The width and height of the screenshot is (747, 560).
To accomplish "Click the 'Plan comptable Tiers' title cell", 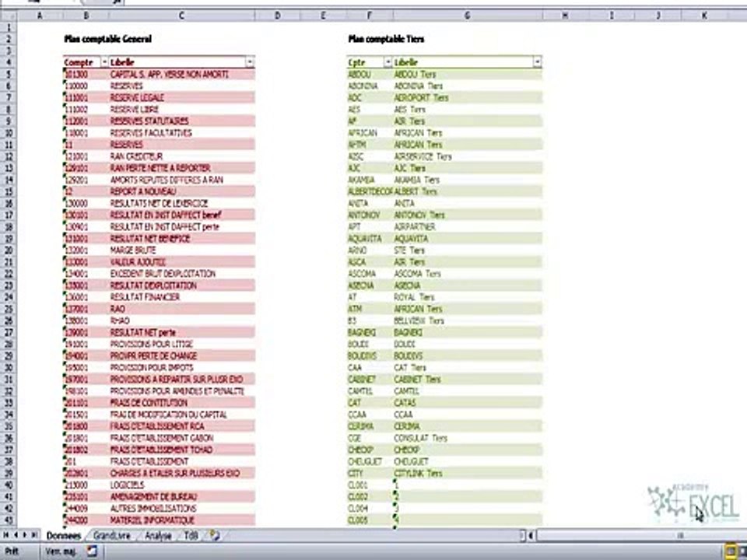I will click(x=386, y=39).
